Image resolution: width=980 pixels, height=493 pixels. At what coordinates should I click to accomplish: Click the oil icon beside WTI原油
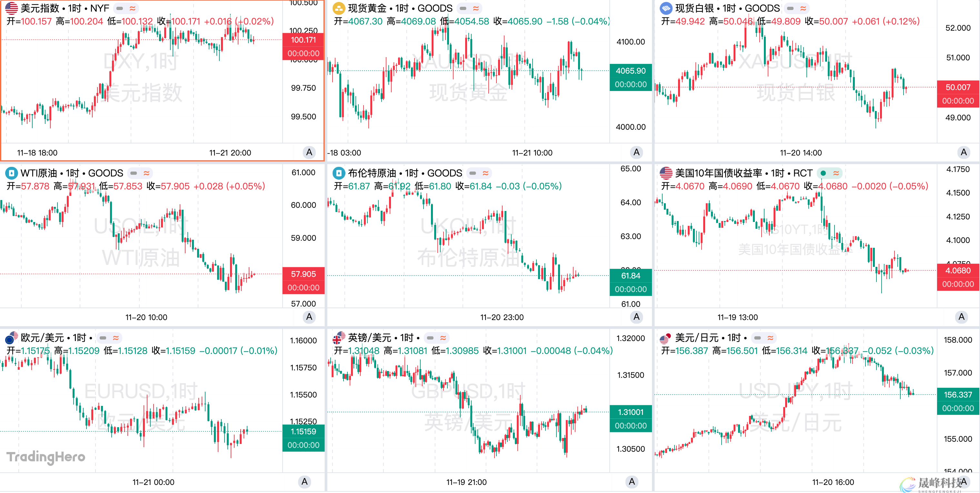pos(11,173)
